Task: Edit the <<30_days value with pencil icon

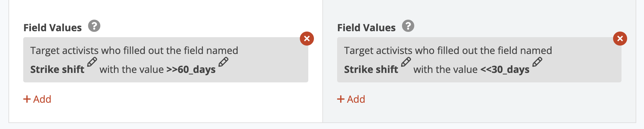Action: point(537,62)
